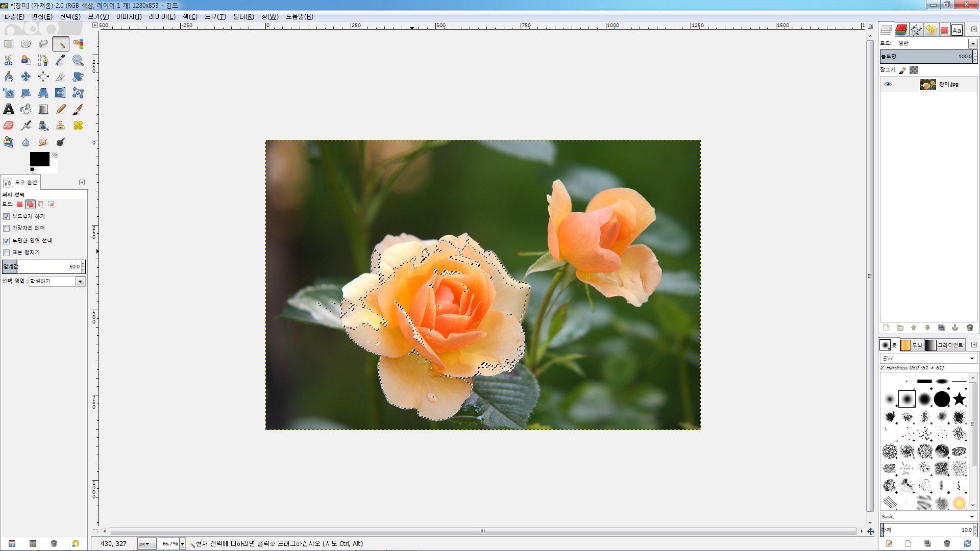Open the layers dock configuration menu arrow

pos(974,30)
